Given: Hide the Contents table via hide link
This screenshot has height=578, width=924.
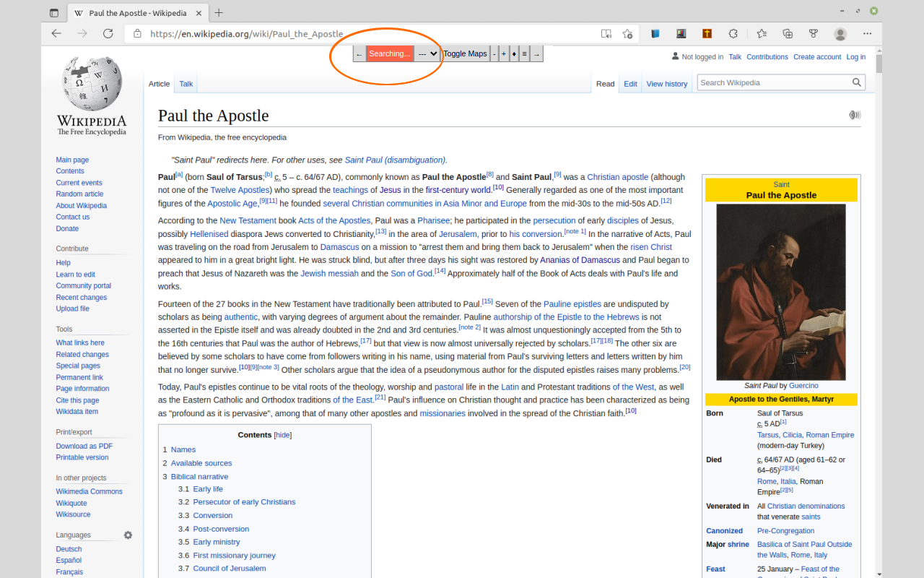Looking at the screenshot, I should pyautogui.click(x=283, y=435).
